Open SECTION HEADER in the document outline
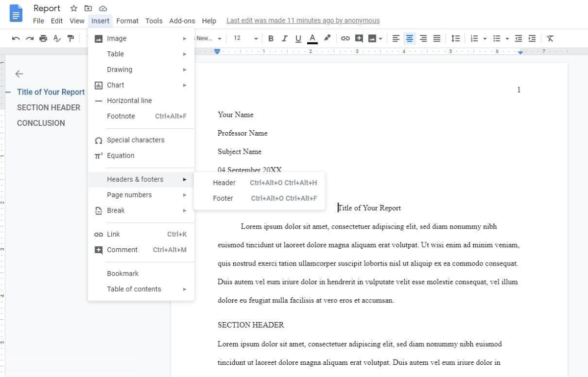 point(49,107)
